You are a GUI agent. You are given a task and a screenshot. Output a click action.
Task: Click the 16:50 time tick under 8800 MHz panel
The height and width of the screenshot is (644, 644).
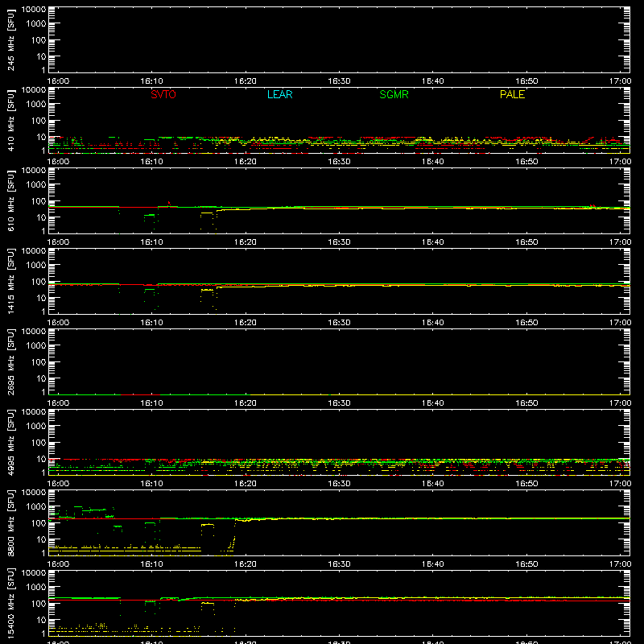pos(526,564)
